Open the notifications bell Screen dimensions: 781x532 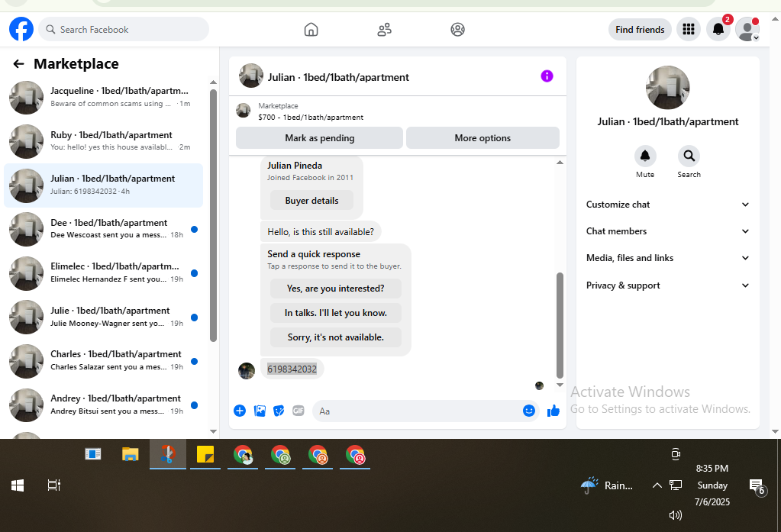click(x=718, y=30)
